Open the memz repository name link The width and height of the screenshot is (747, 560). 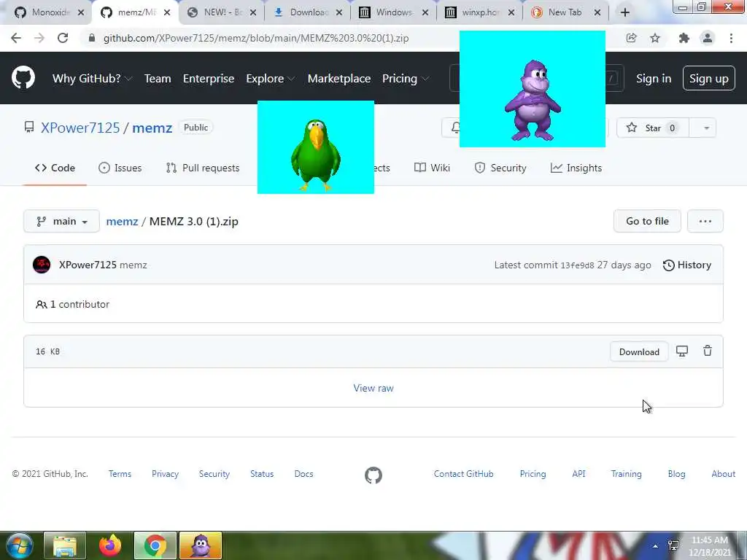(152, 128)
